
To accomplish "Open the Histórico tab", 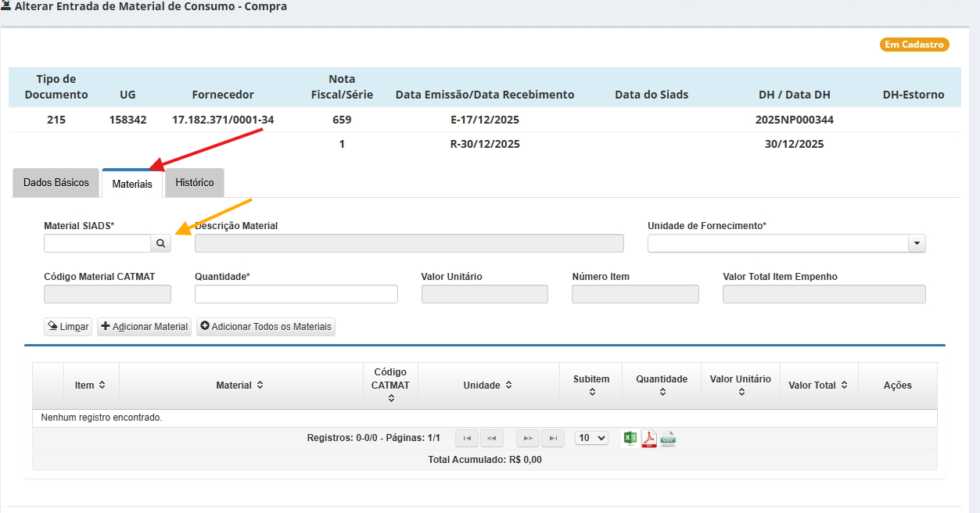I will click(195, 183).
